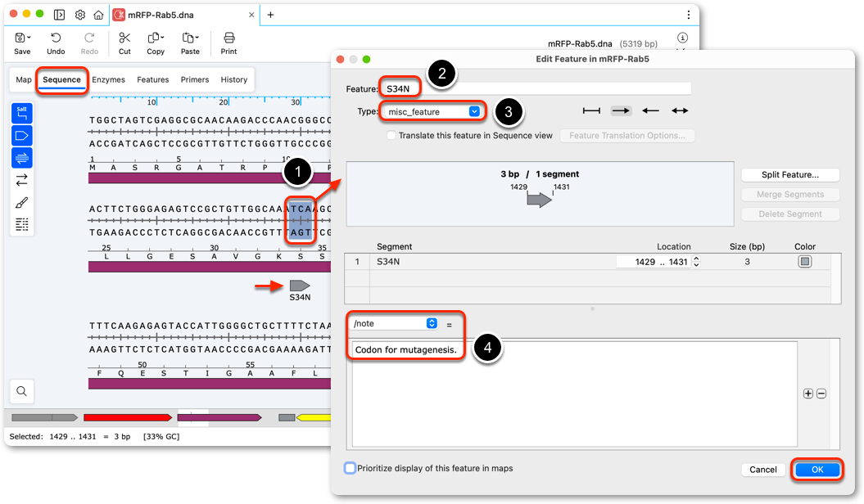The width and height of the screenshot is (864, 504).
Task: Confirm the feature with the OK button
Action: [x=817, y=470]
